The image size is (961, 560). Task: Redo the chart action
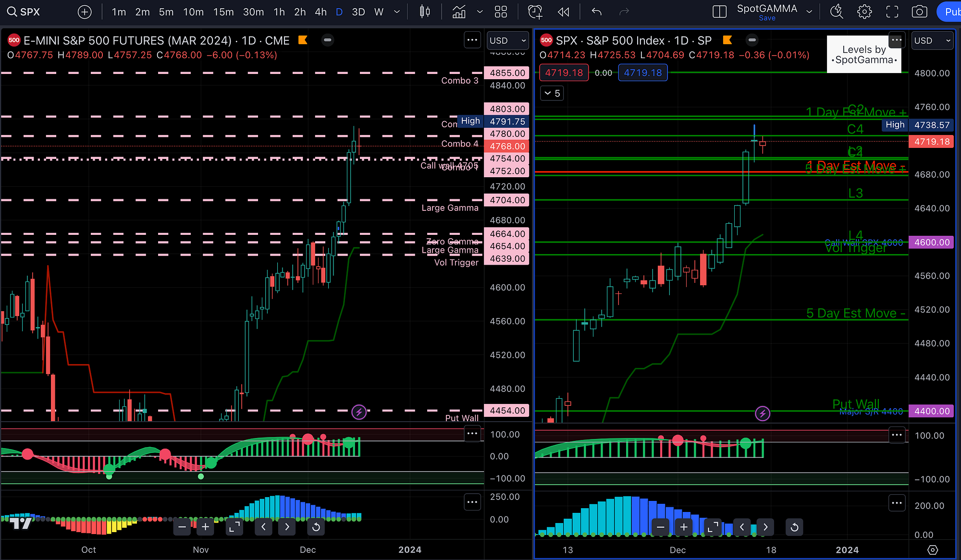pos(624,12)
